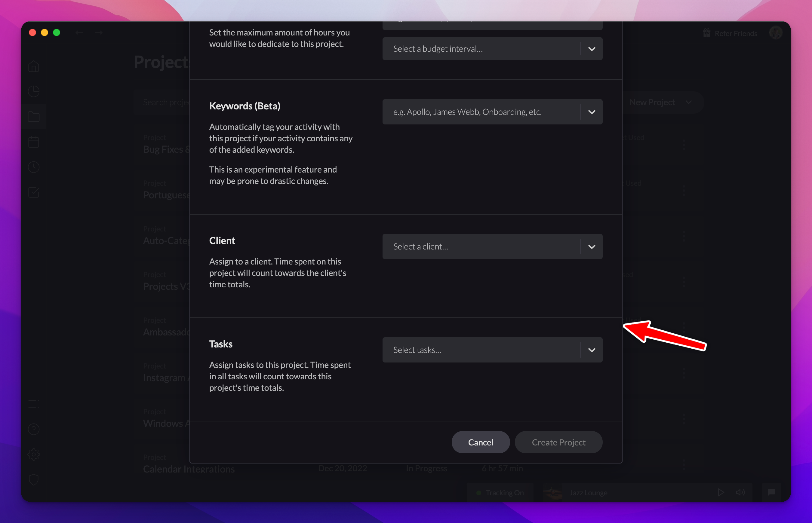Open the checkbox tasks icon in sidebar
812x523 pixels.
click(34, 193)
